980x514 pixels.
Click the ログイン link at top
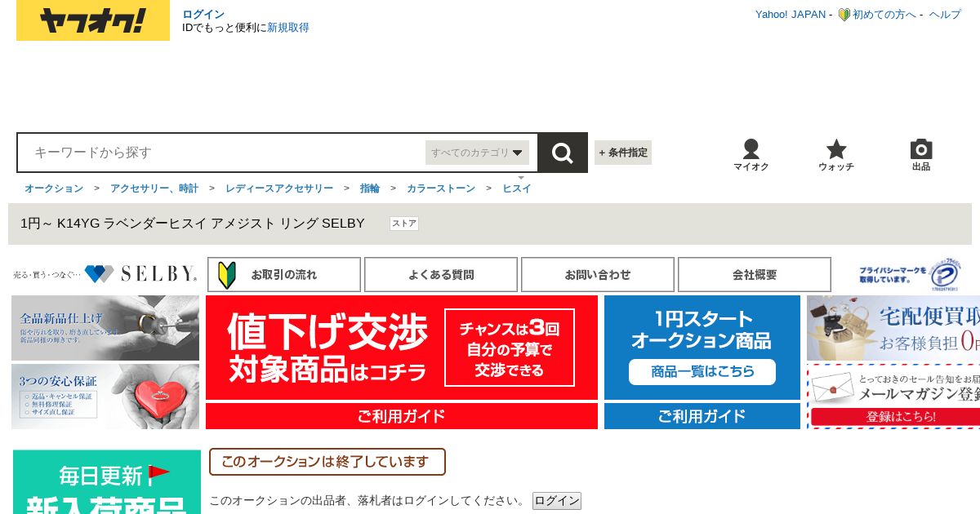point(203,15)
